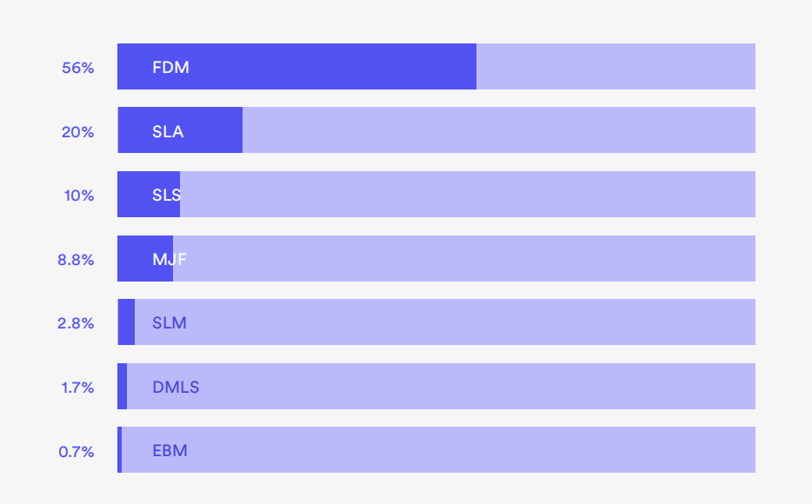Click the DMLS bar label
The image size is (812, 504).
click(x=176, y=387)
